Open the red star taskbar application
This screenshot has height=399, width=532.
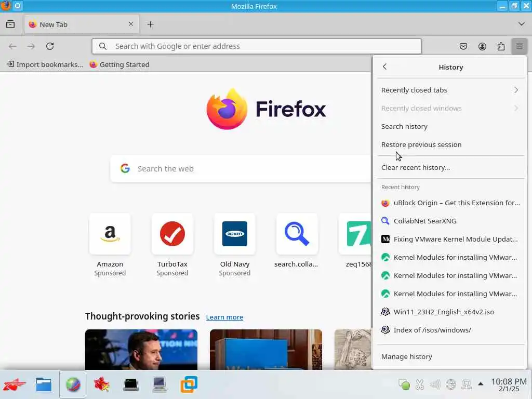tap(102, 384)
